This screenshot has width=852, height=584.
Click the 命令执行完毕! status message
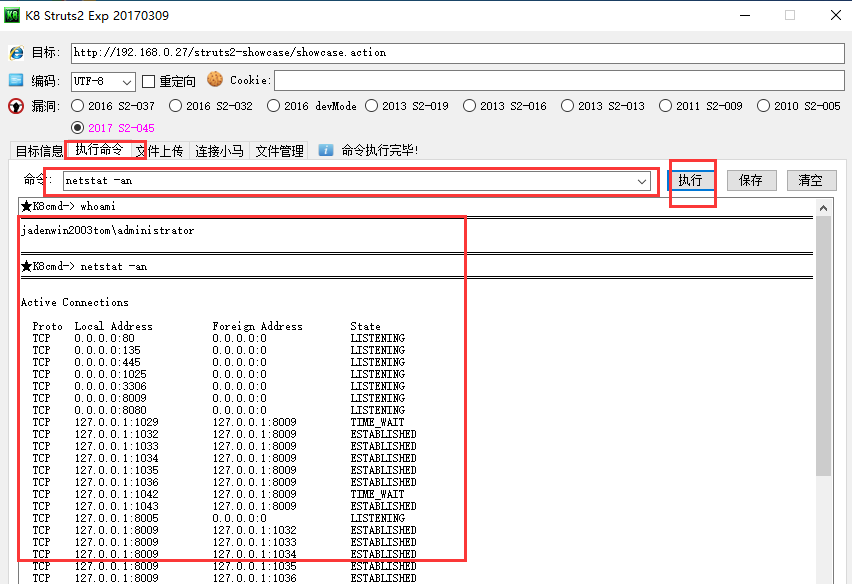coord(380,150)
